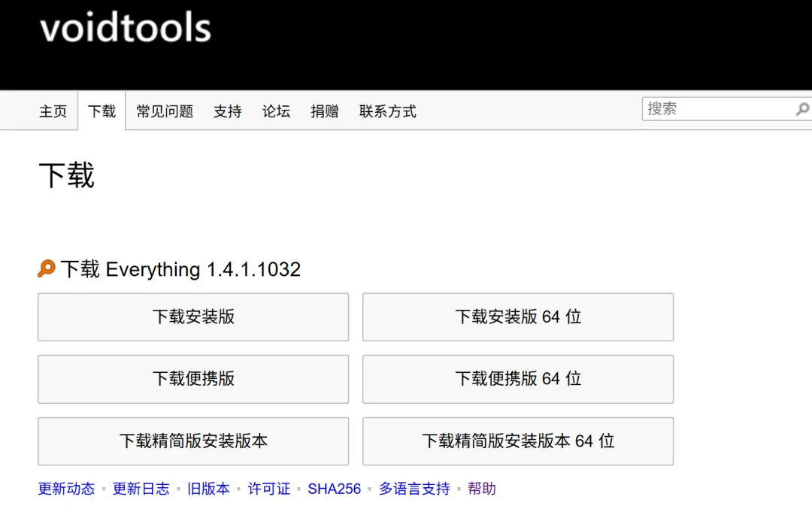The height and width of the screenshot is (506, 812).
Task: Click 下载便携版 64 位 button
Action: [x=518, y=379]
